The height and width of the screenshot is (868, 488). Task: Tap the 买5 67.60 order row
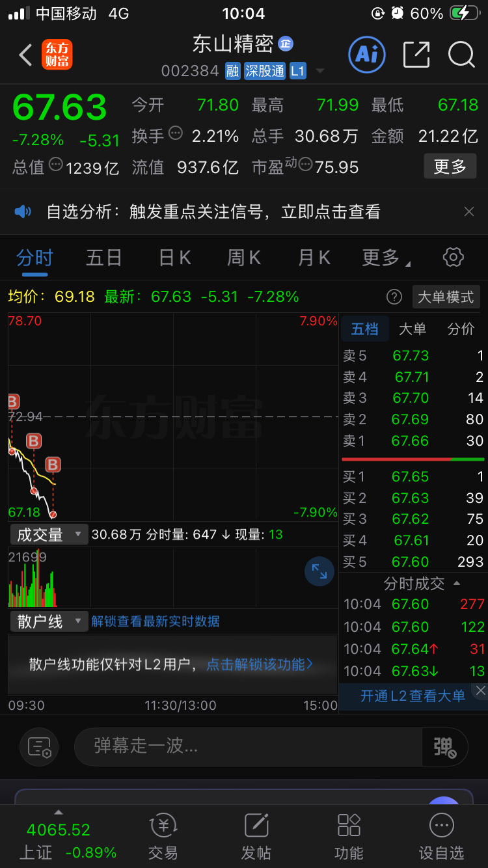pos(413,562)
